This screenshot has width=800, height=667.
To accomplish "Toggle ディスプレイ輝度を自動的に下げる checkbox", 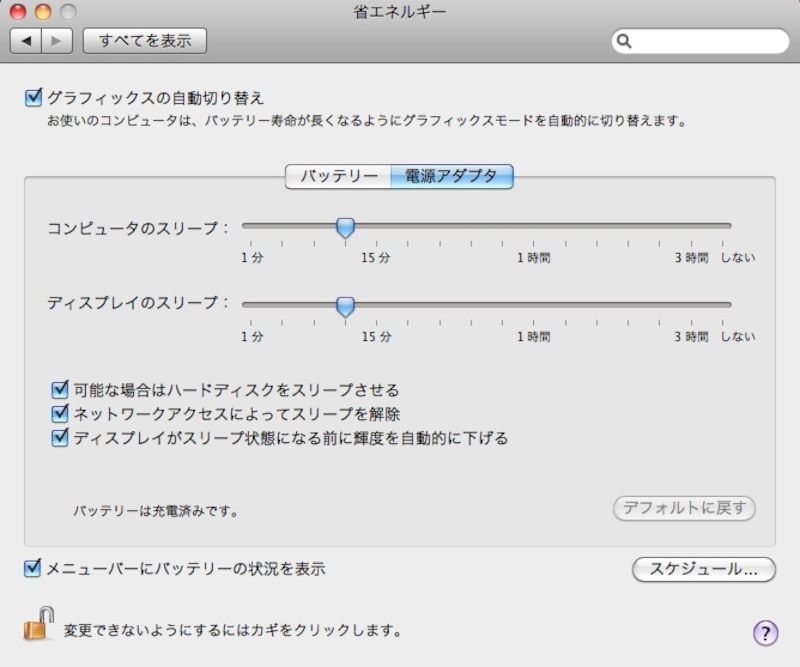I will pyautogui.click(x=61, y=438).
